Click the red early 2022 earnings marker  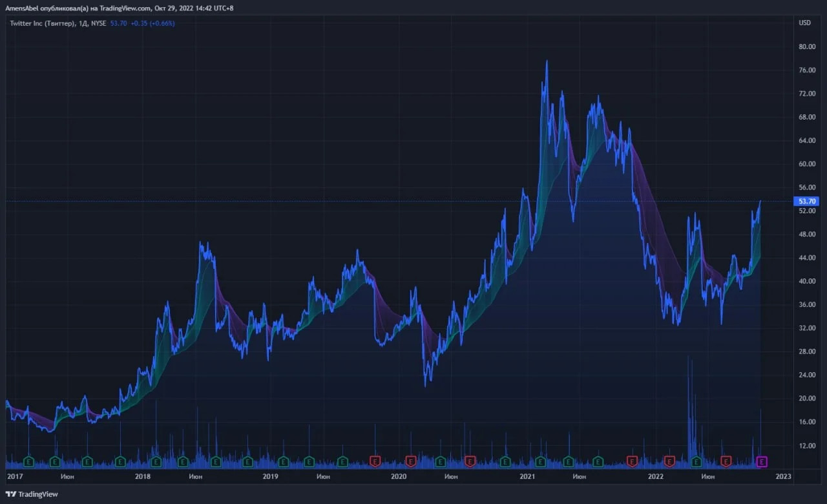(x=669, y=461)
